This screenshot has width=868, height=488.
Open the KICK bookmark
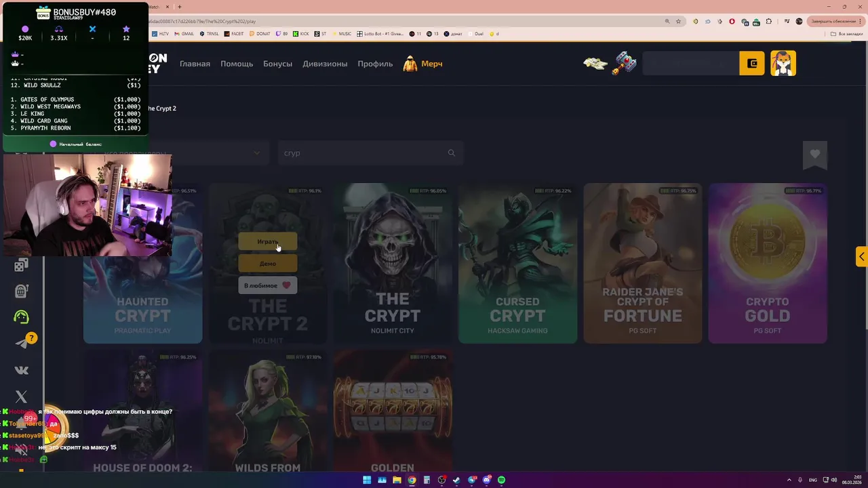coord(301,33)
